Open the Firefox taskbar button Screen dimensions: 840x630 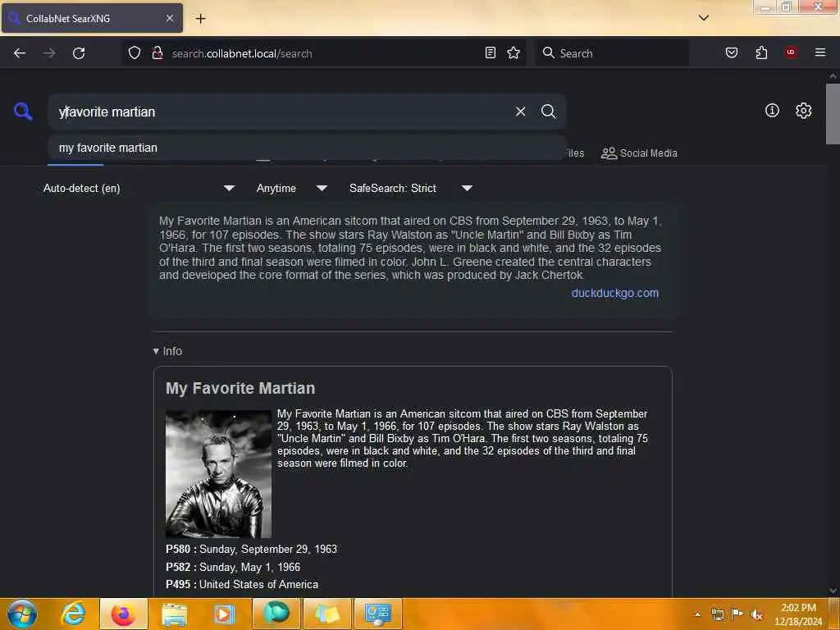[x=124, y=614]
